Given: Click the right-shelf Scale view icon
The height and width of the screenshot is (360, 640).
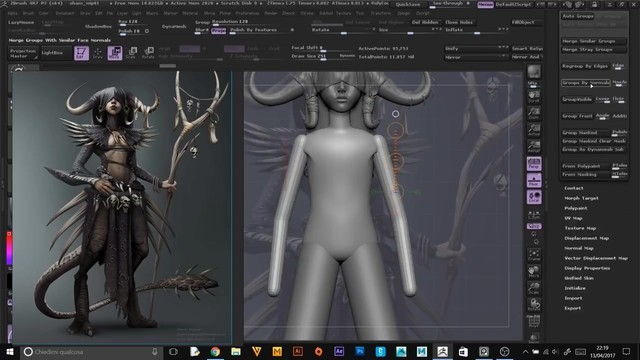Looking at the screenshot, I should pyautogui.click(x=534, y=288).
